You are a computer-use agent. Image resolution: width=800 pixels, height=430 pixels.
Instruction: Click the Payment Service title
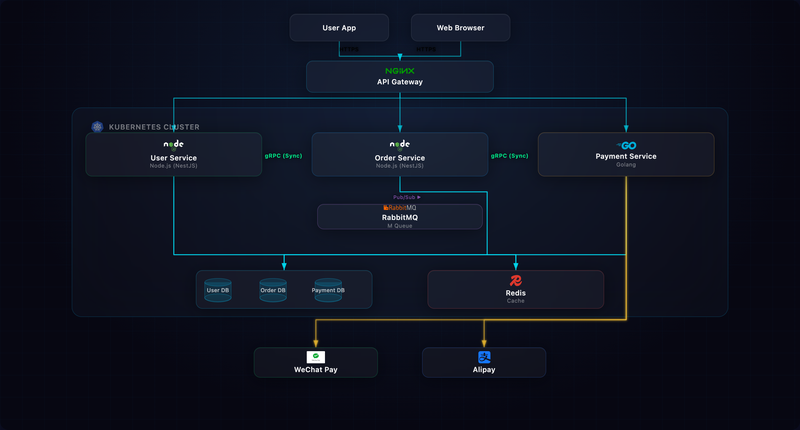click(626, 156)
